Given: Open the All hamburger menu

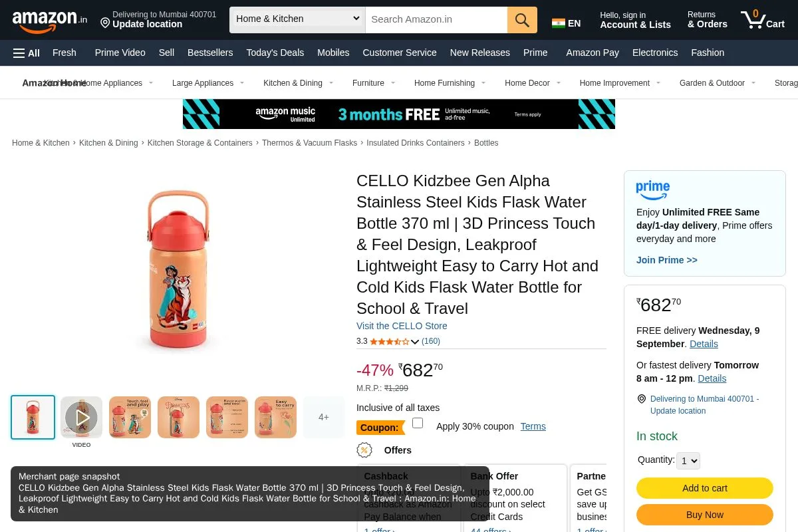Looking at the screenshot, I should click(27, 53).
